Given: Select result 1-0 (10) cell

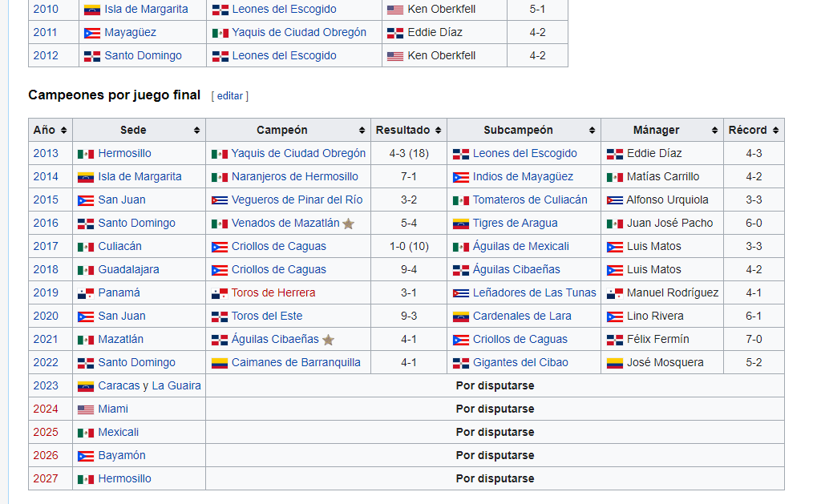Looking at the screenshot, I should click(x=409, y=246).
